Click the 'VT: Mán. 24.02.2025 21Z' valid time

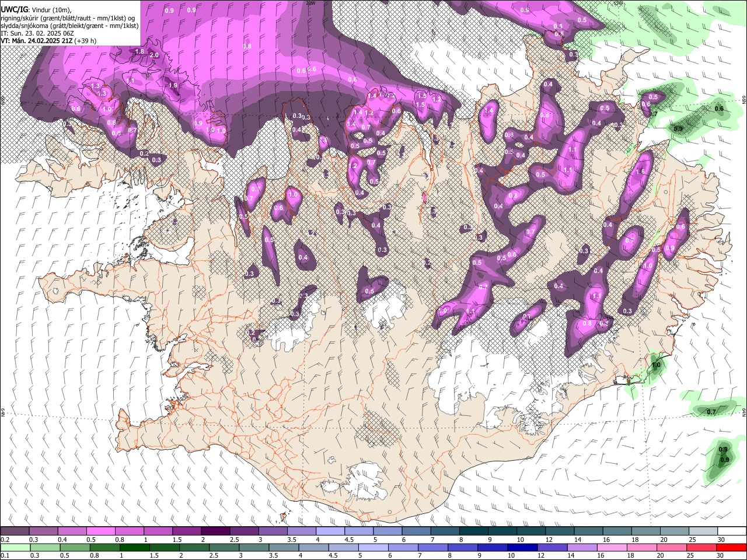37,41
